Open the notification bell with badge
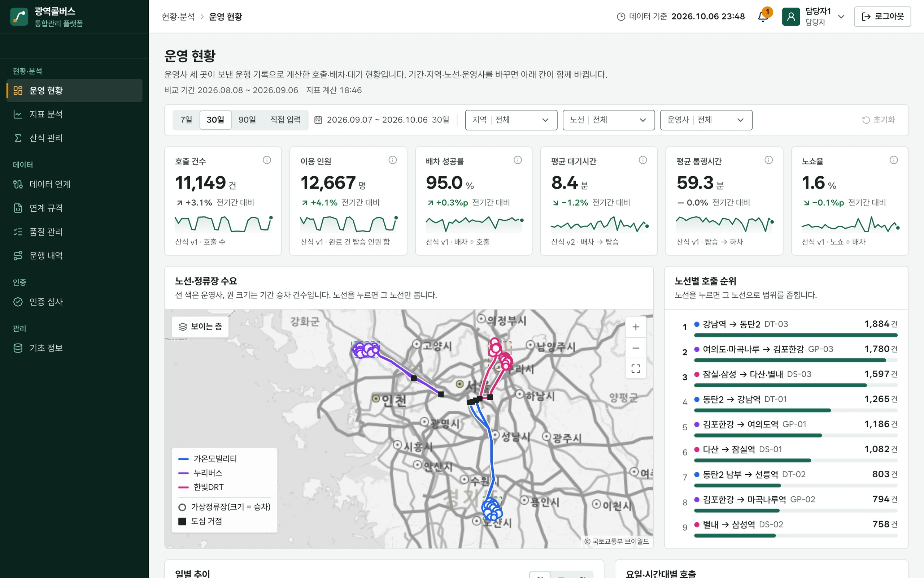Image resolution: width=924 pixels, height=578 pixels. click(764, 16)
